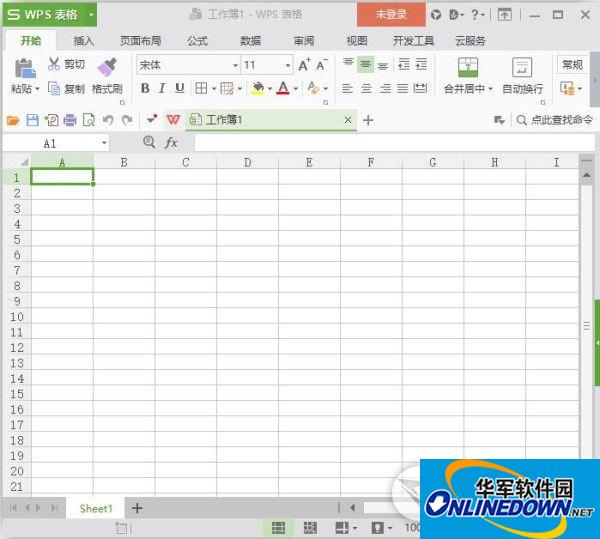The width and height of the screenshot is (600, 539).
Task: Toggle italic formatting
Action: [162, 88]
